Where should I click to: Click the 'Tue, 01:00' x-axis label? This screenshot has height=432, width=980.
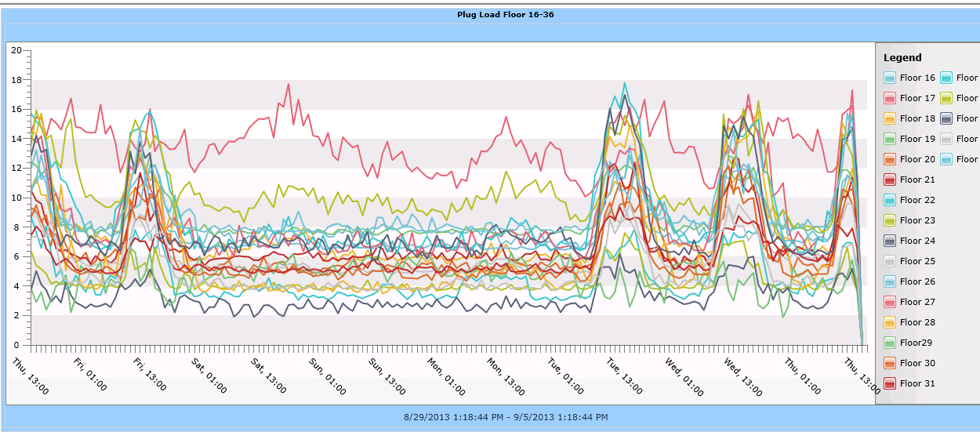tap(565, 375)
